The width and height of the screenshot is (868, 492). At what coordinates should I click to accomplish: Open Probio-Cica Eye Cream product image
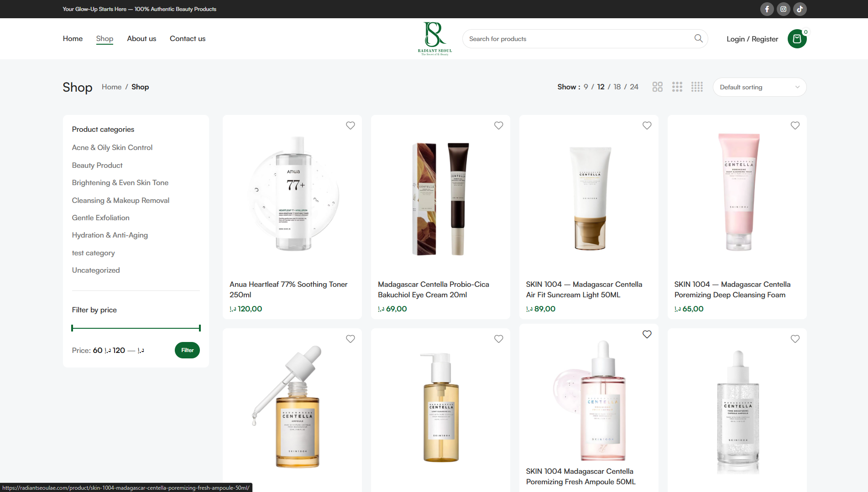(440, 194)
